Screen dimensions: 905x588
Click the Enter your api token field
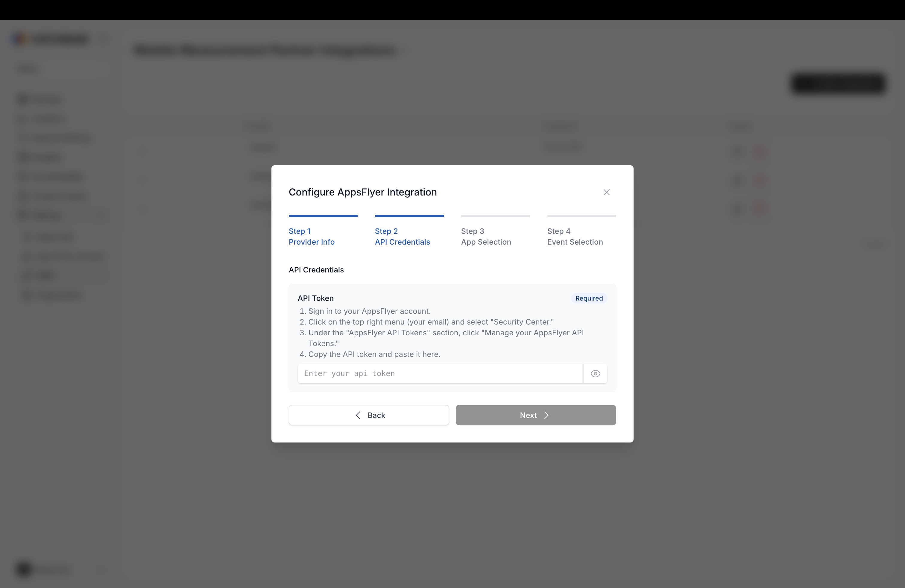(x=440, y=374)
